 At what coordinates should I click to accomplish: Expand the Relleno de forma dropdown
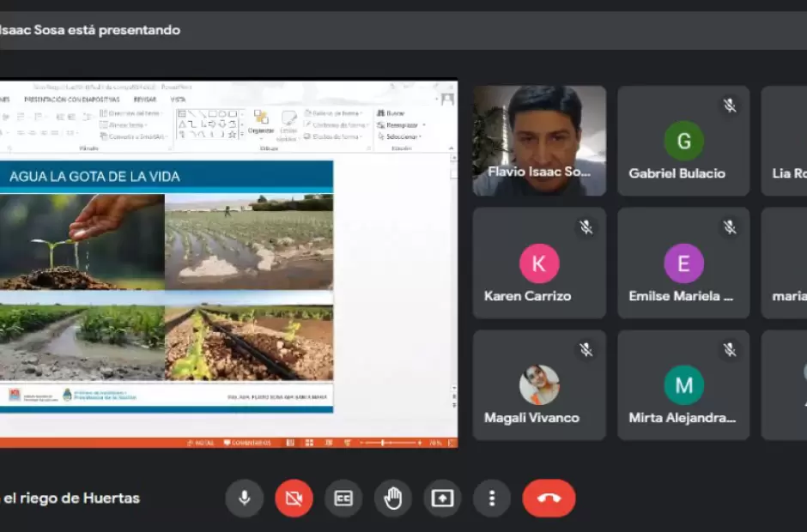[363, 113]
